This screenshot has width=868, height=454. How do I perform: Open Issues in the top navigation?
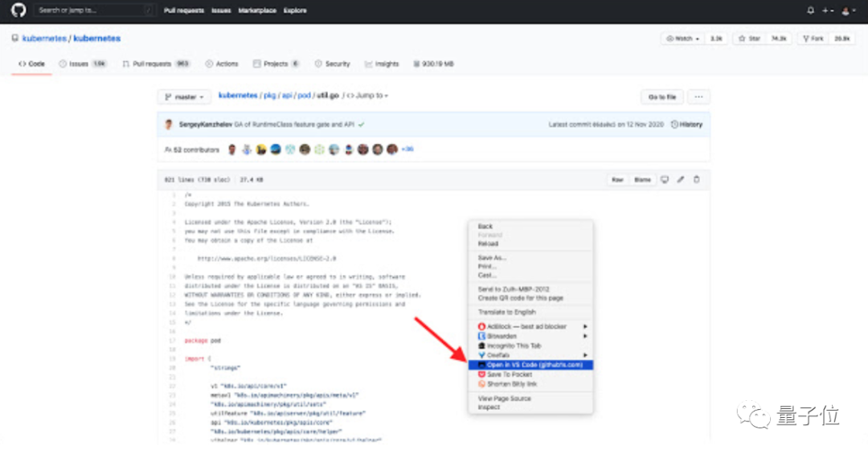point(221,10)
